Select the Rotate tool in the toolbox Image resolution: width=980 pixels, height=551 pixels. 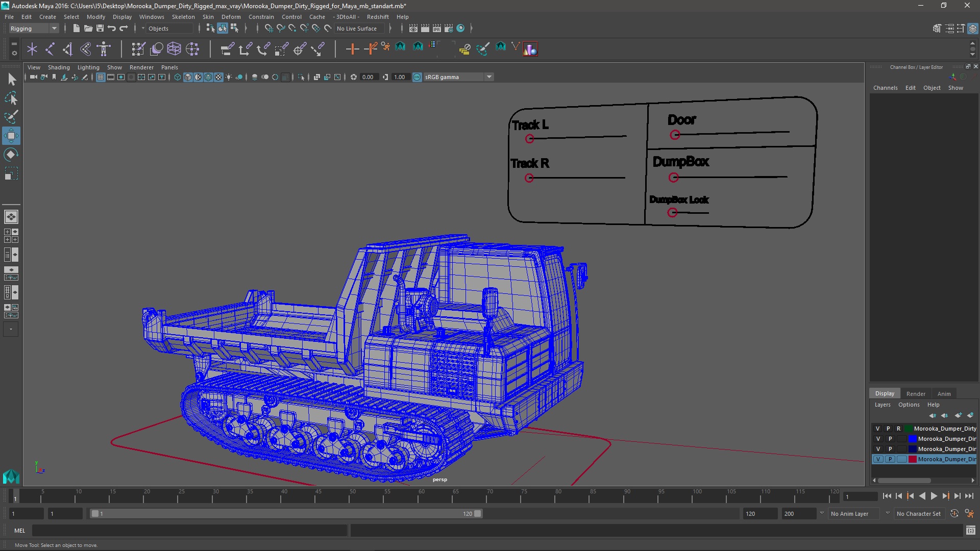point(11,155)
